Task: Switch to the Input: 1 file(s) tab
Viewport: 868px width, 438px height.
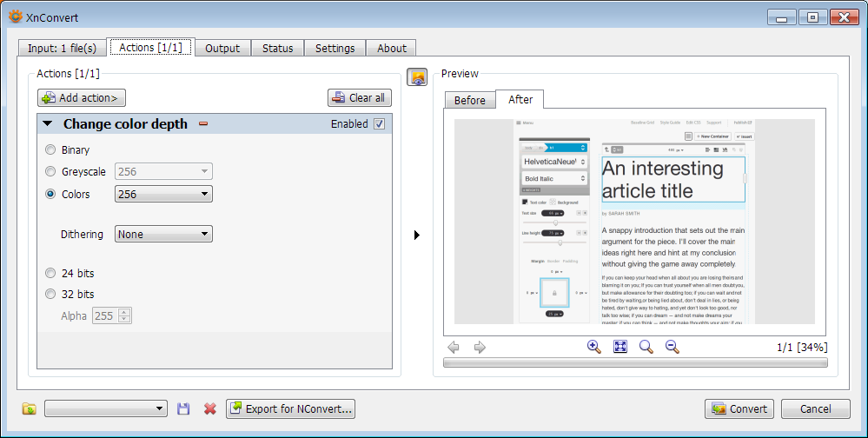Action: click(x=62, y=48)
